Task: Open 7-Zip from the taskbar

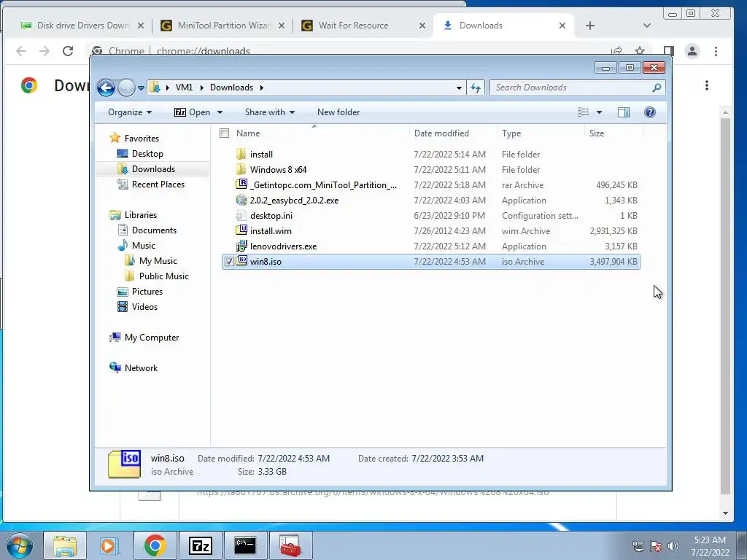Action: coord(200,545)
